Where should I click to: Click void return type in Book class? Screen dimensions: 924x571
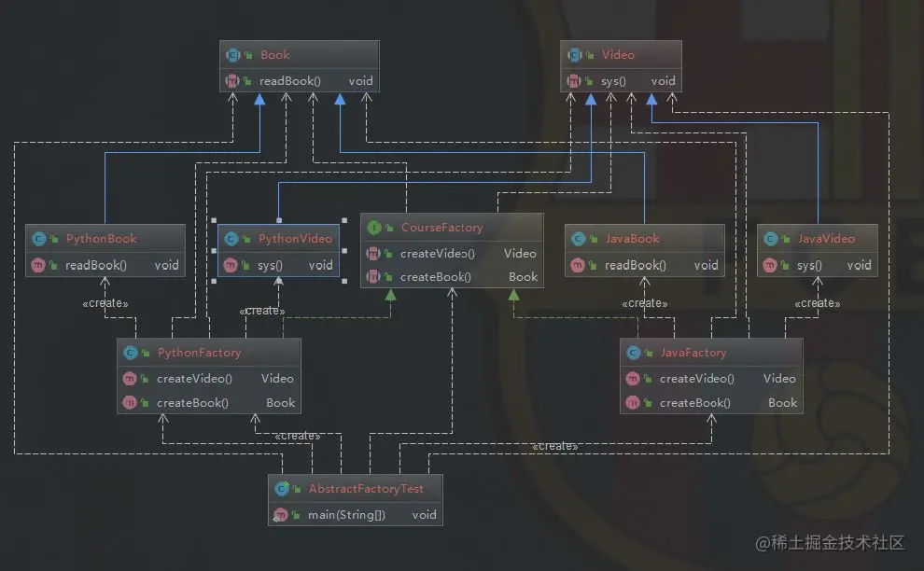(x=360, y=81)
